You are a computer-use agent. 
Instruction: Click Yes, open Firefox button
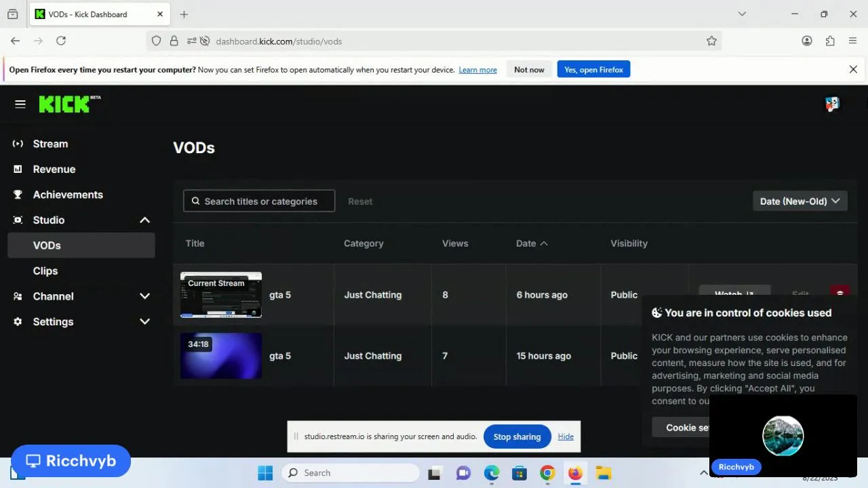click(593, 70)
